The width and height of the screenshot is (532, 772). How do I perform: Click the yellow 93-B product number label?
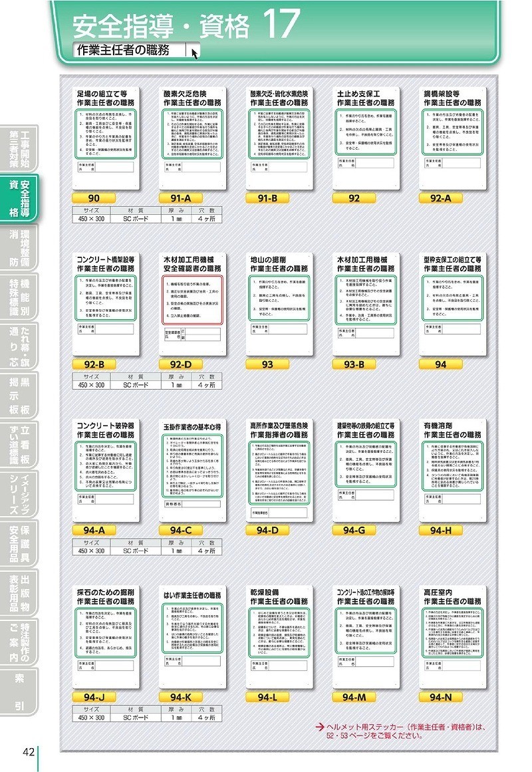[x=354, y=364]
